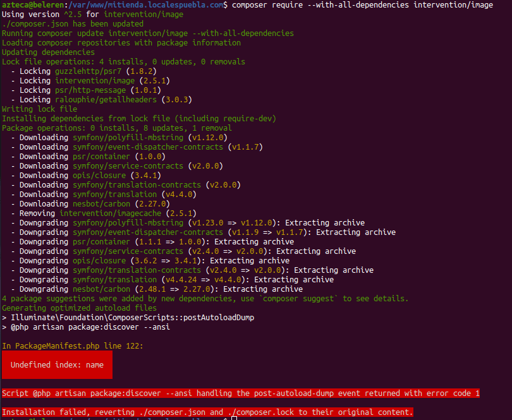The image size is (512, 420).
Task: Click 'Downgrading opis/closure (3.6.2 => 3.4.1)' line
Action: (x=150, y=260)
